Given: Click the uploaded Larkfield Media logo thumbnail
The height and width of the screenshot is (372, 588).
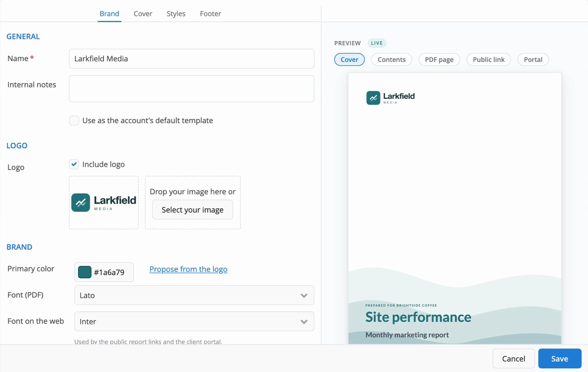Looking at the screenshot, I should [104, 202].
